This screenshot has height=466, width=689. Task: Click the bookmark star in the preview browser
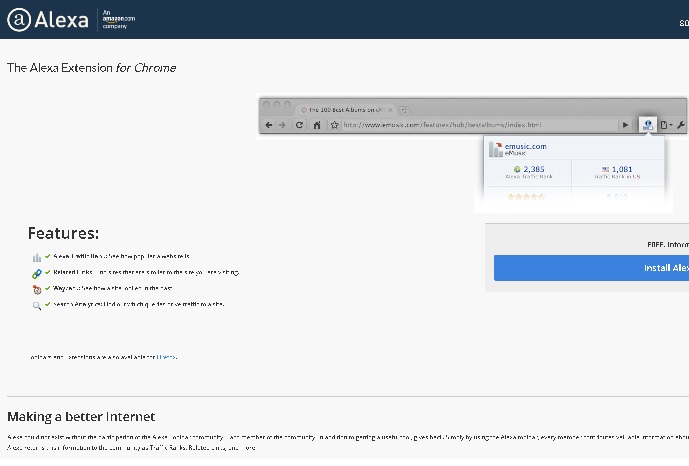pos(334,125)
